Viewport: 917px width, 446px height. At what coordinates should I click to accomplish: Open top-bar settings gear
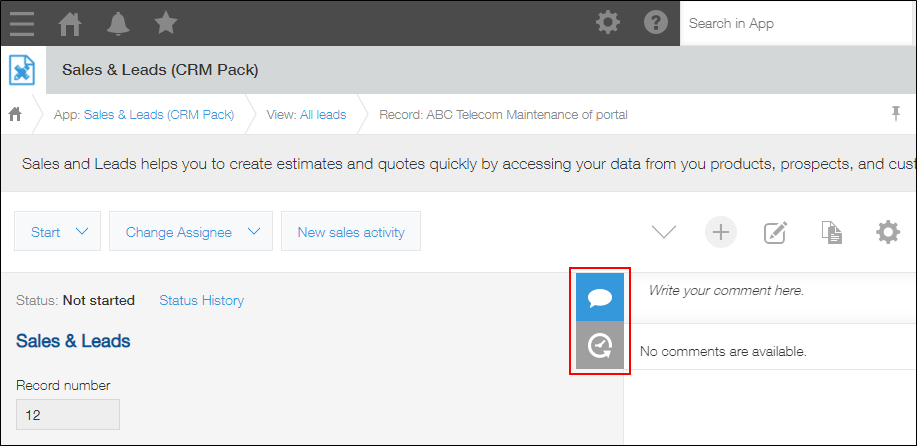click(x=607, y=22)
